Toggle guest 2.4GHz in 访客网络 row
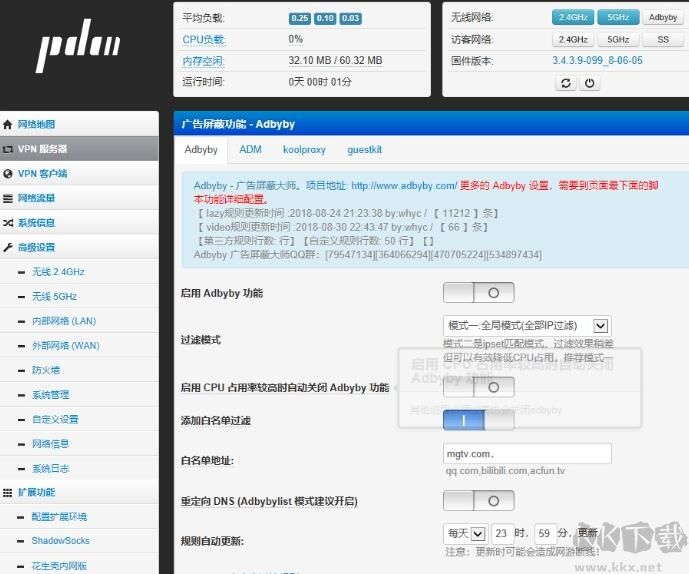Viewport: 689px width, 574px height. [x=573, y=40]
